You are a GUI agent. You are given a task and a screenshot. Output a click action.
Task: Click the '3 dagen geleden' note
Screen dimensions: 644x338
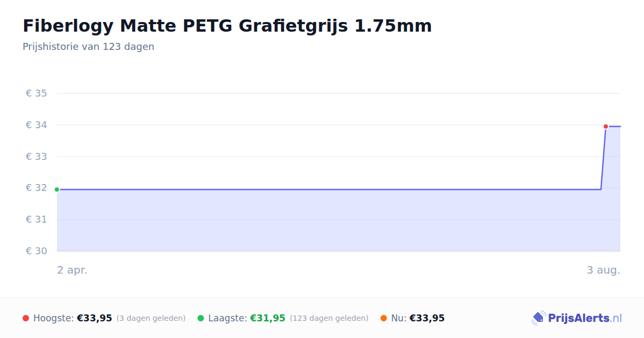click(151, 318)
